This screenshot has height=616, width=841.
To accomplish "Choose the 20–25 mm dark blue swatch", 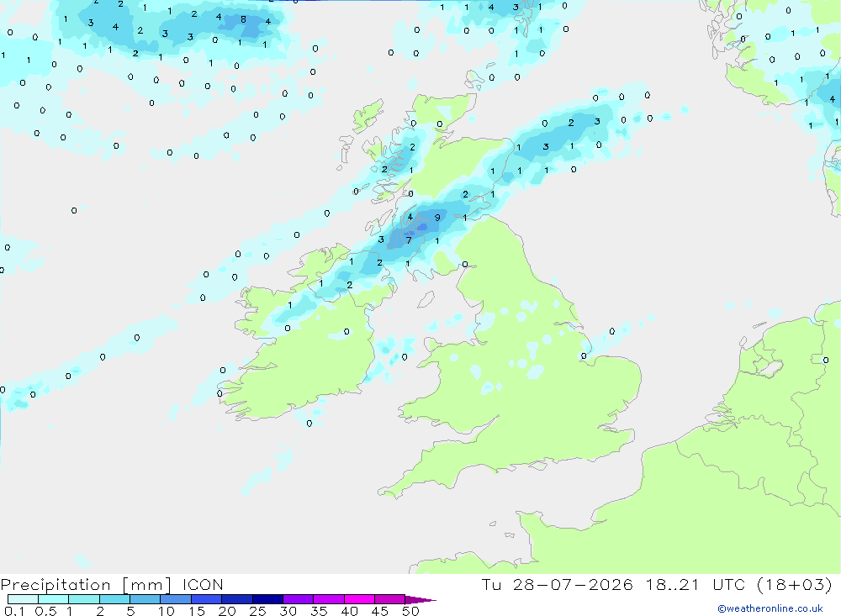I will 237,599.
